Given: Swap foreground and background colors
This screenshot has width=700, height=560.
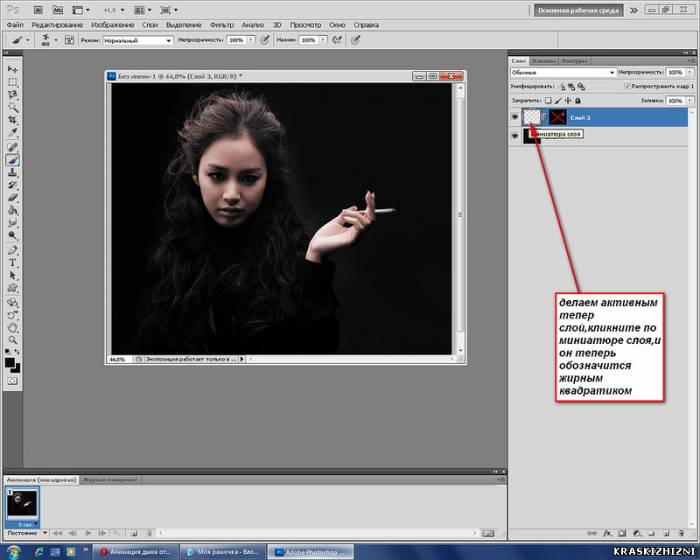Looking at the screenshot, I should [17, 352].
